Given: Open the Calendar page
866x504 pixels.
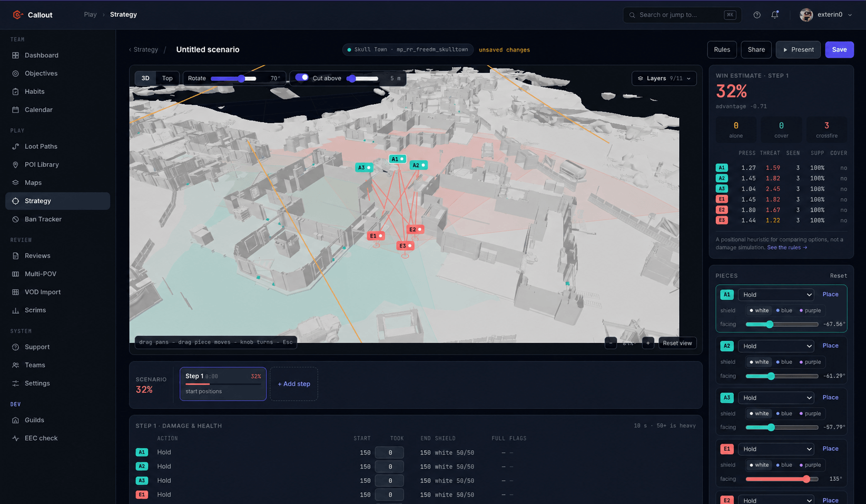Looking at the screenshot, I should click(57, 110).
